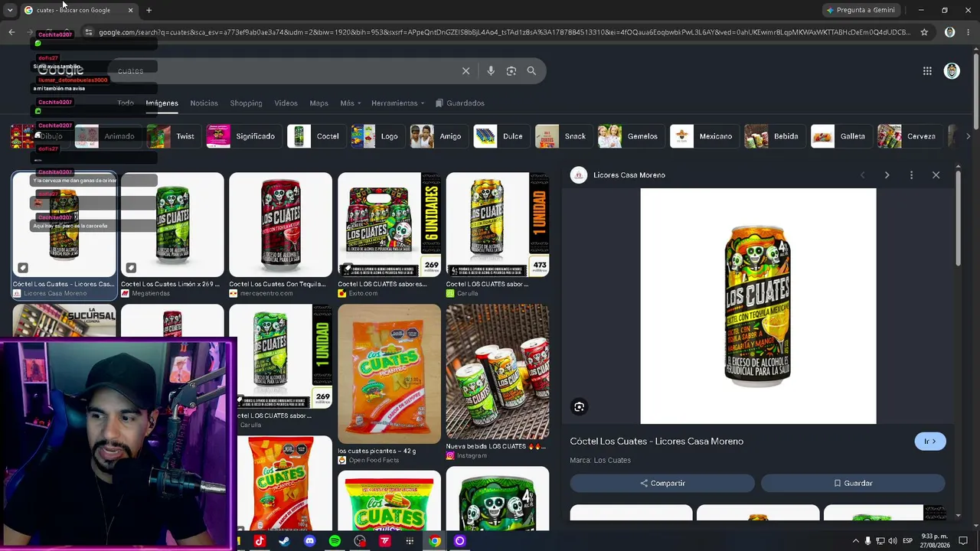Close the image preview panel

[936, 175]
